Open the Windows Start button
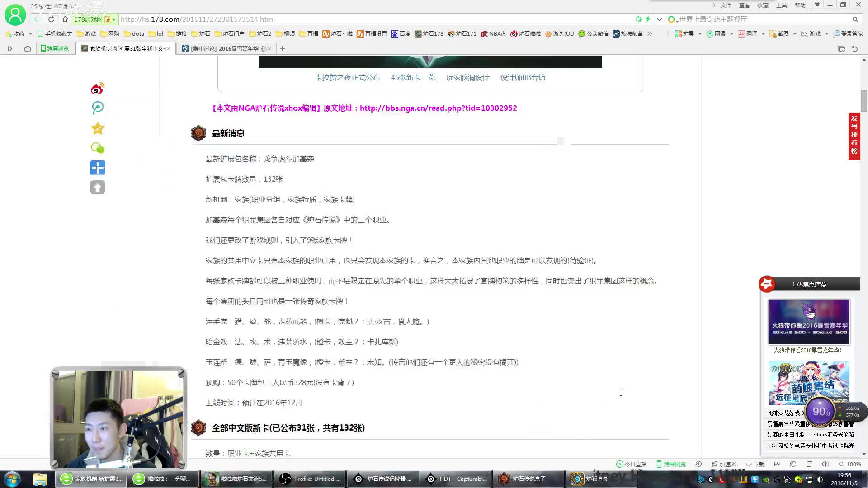Screen dimensions: 868x488 [12, 479]
